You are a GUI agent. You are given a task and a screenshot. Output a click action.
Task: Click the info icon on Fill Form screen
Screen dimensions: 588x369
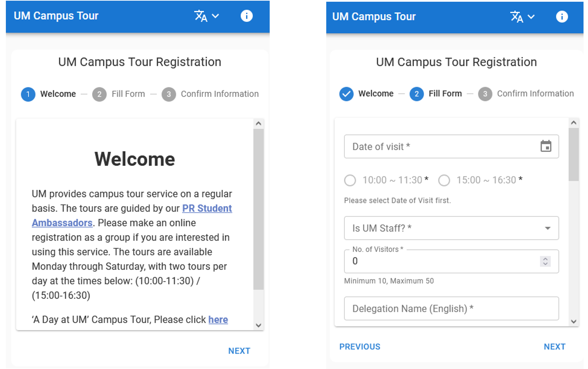click(562, 17)
